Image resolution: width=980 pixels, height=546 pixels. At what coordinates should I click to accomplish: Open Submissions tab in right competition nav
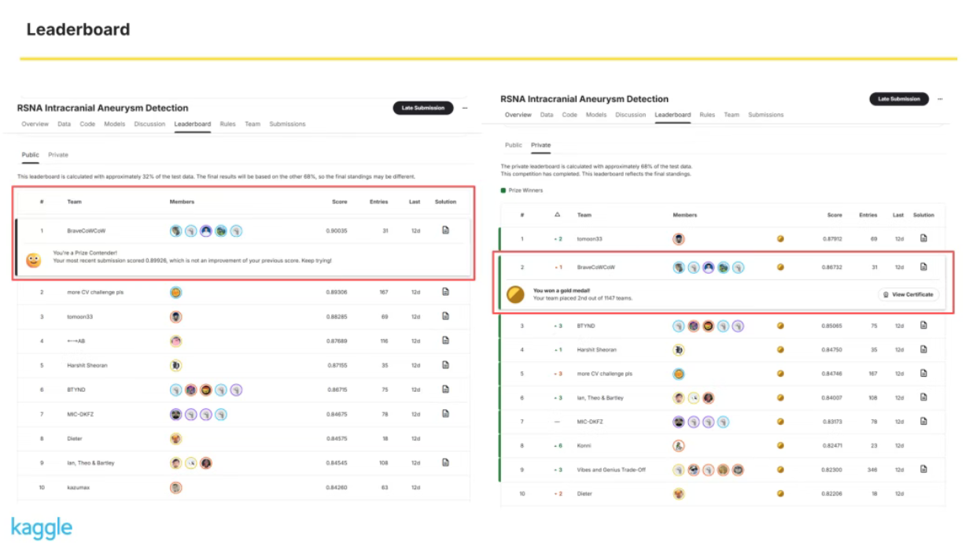[x=765, y=115]
